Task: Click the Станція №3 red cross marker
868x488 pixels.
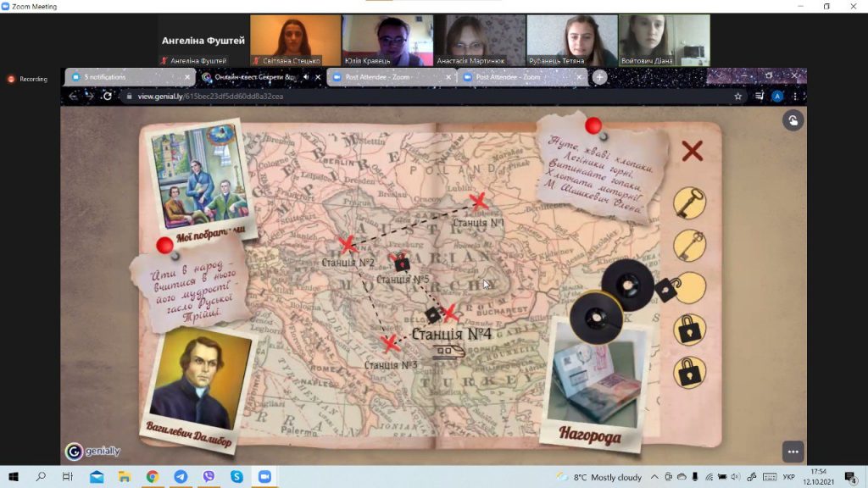Action: [x=390, y=344]
